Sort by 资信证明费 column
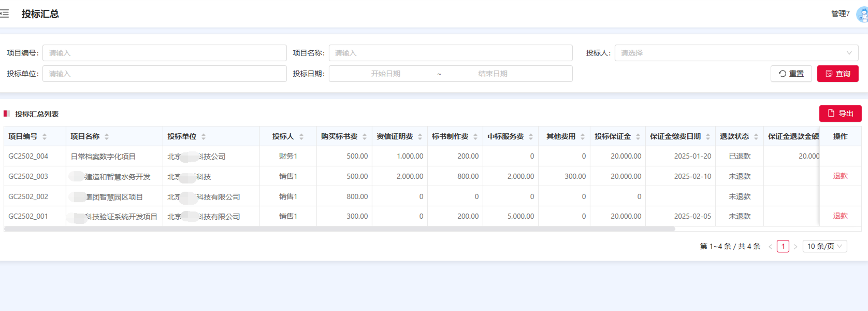Viewport: 868px width, 311px height. 420,137
